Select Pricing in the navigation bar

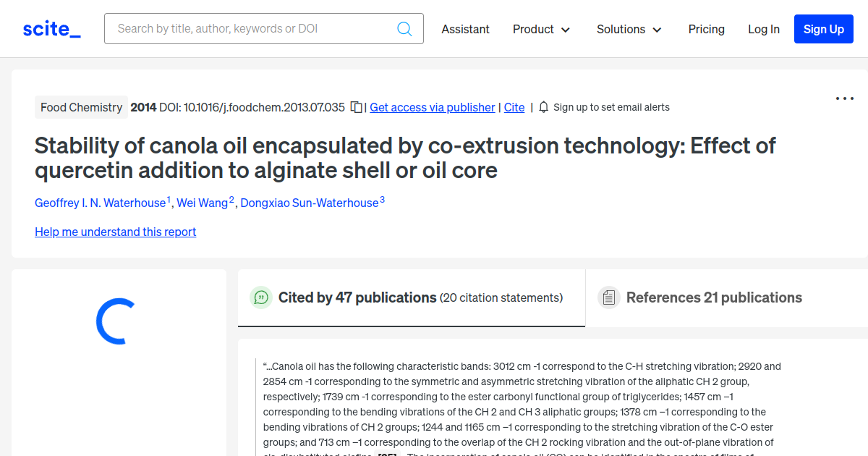[706, 29]
